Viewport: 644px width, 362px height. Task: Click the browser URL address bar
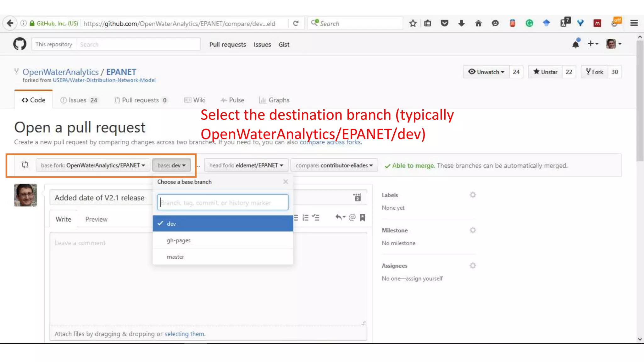184,24
